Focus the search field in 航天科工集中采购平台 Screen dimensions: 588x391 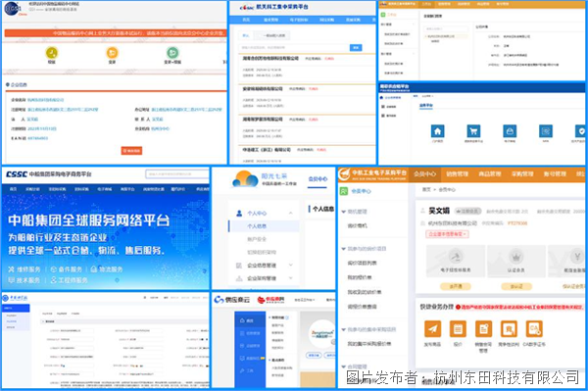coord(294,48)
